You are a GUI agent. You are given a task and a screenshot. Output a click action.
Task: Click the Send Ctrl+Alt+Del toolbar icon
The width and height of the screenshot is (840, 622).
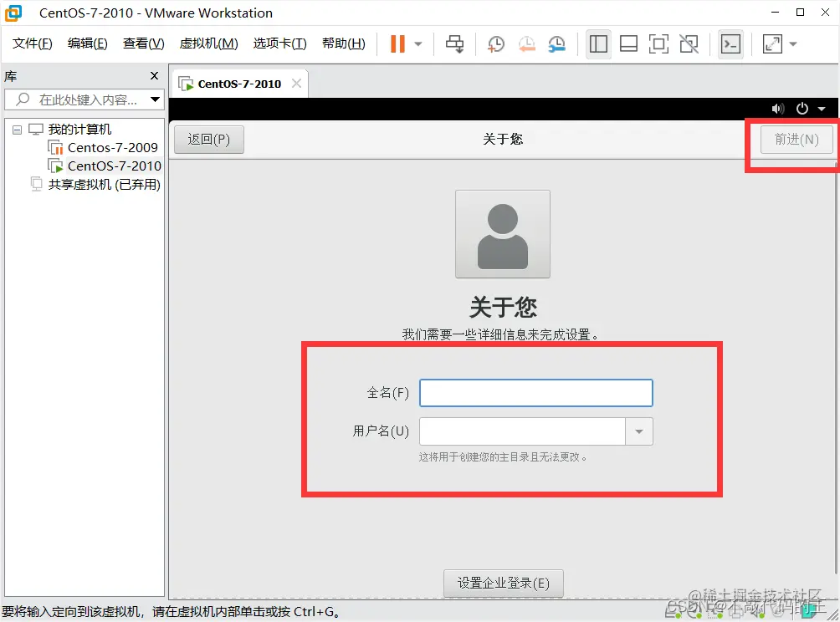click(x=455, y=44)
